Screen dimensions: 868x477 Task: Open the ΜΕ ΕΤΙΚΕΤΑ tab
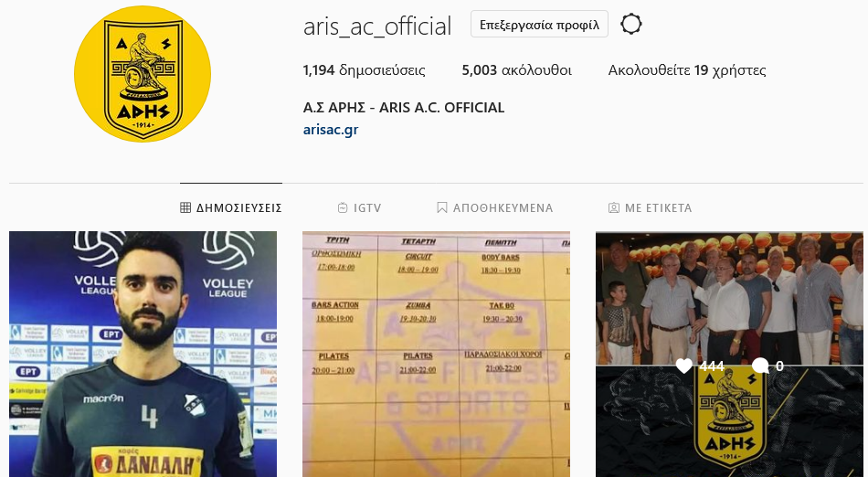coord(650,207)
